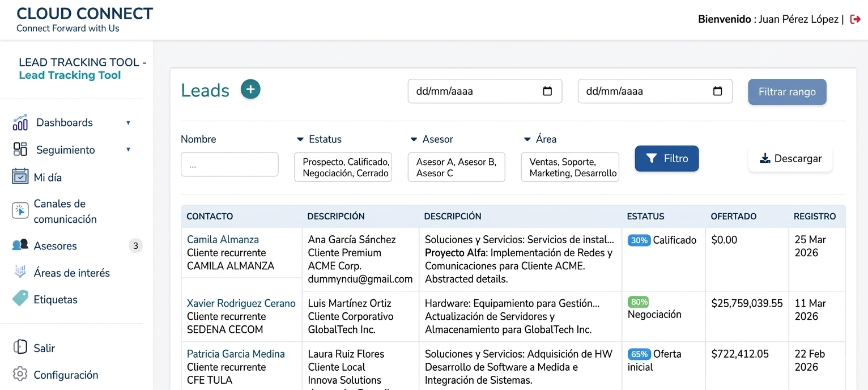Screen dimensions: 868x390
Task: Add a new lead with plus icon
Action: pyautogui.click(x=250, y=90)
